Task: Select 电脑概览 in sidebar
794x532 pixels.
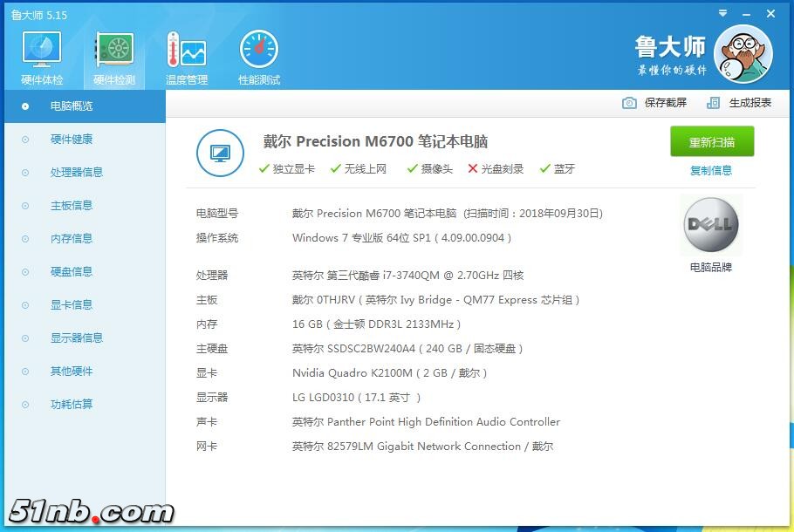Action: coord(85,106)
